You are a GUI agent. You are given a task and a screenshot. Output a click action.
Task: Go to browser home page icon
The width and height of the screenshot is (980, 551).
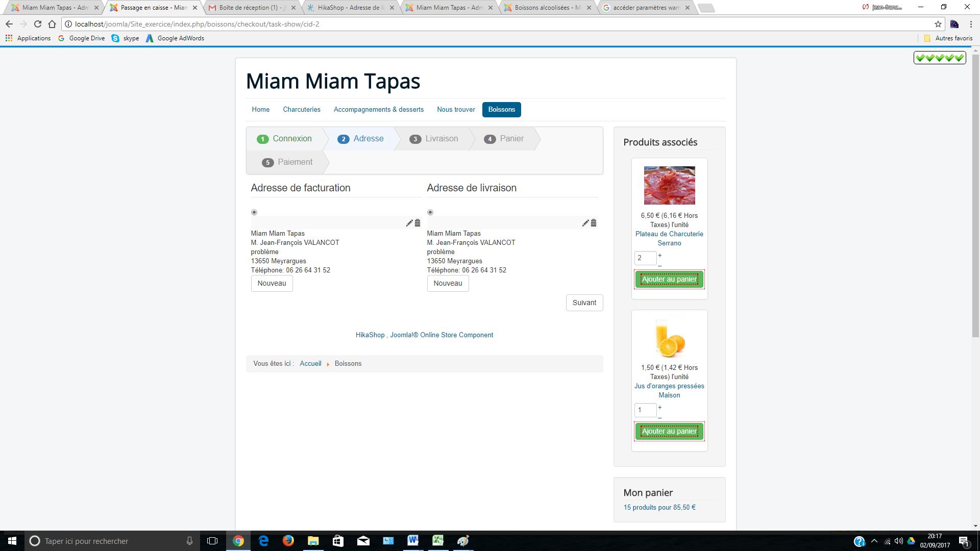(52, 24)
